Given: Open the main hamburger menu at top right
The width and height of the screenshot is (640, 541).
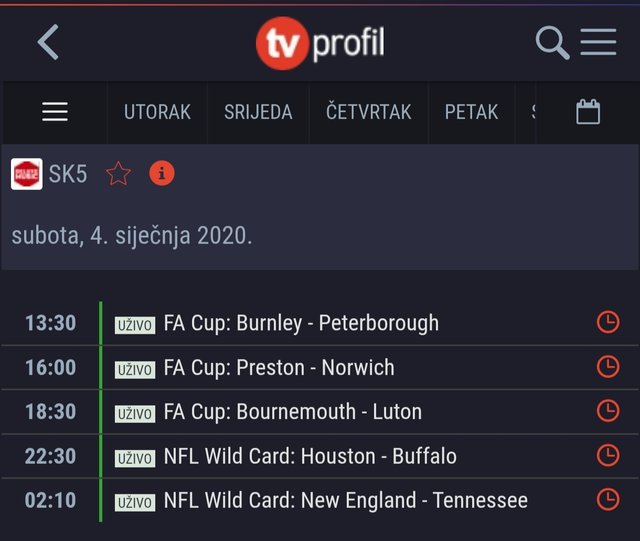Looking at the screenshot, I should point(598,42).
